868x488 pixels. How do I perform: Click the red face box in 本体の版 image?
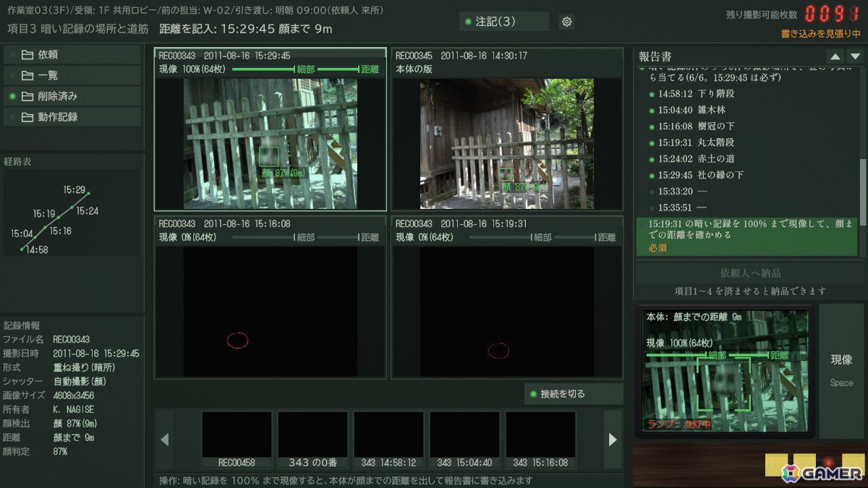(x=504, y=174)
